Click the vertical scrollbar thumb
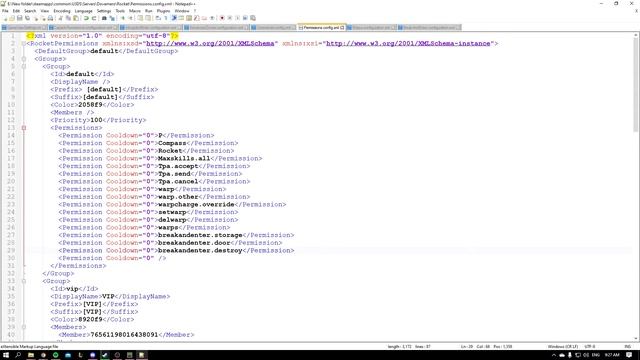The image size is (640, 360). (x=636, y=85)
